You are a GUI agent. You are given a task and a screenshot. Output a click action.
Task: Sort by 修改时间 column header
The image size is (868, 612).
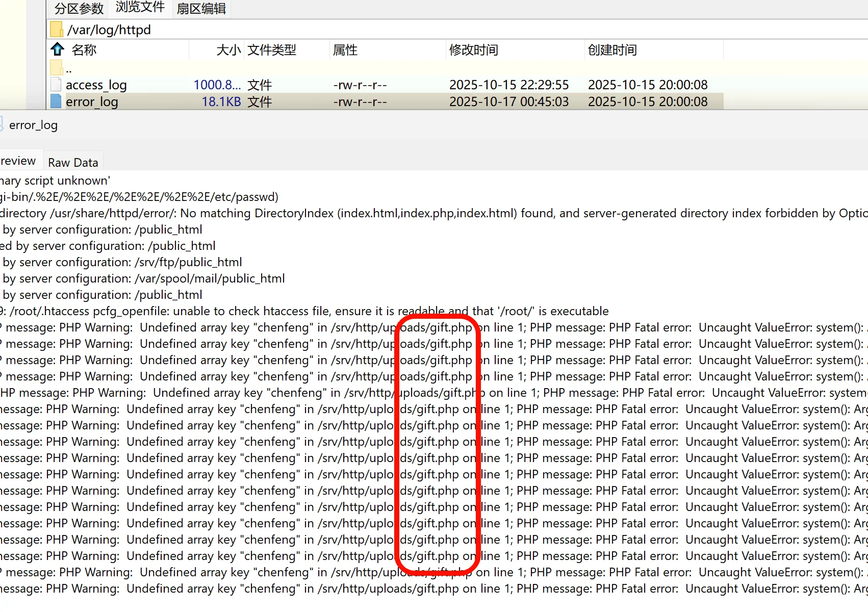473,50
